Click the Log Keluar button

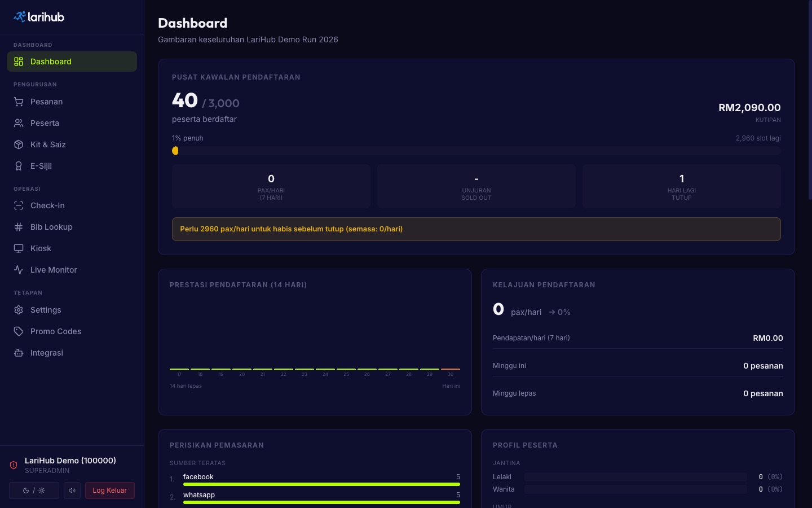pos(110,491)
